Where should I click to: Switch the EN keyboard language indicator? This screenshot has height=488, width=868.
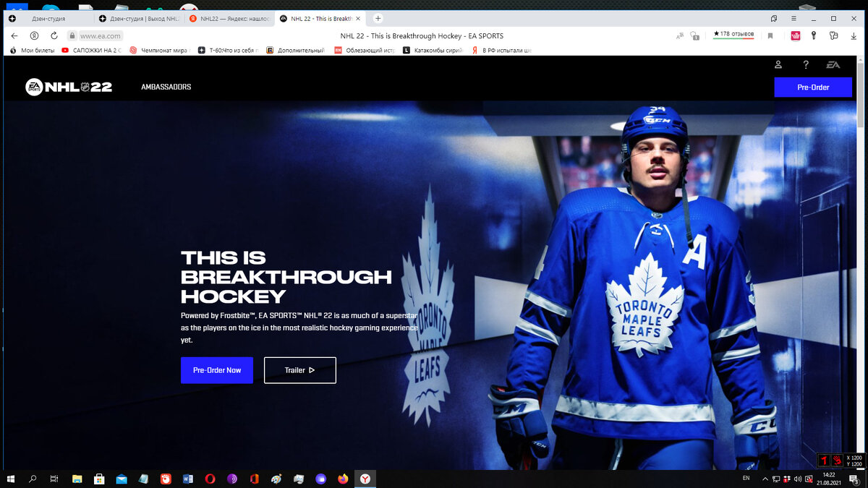pyautogui.click(x=746, y=479)
